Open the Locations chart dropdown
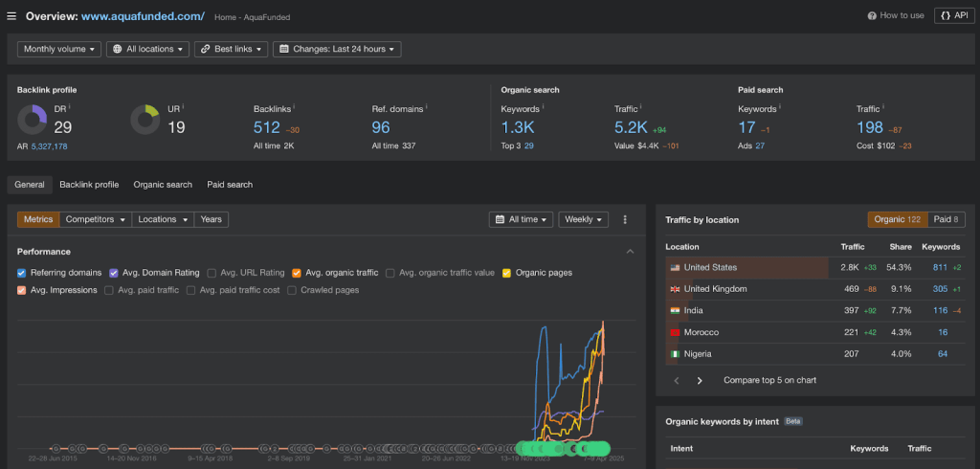Viewport: 980px width, 469px height. tap(163, 219)
